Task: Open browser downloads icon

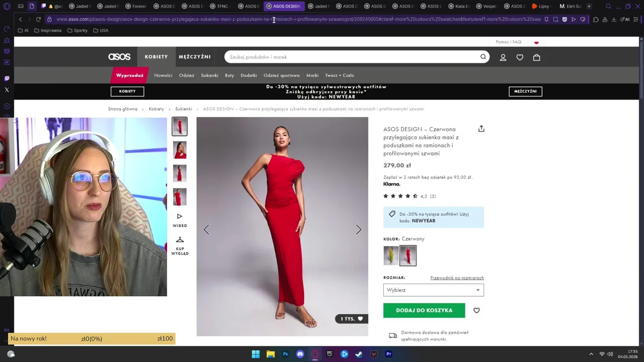Action: [614, 19]
